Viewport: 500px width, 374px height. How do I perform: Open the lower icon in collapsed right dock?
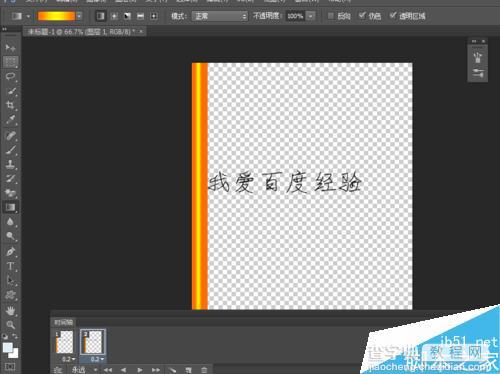(478, 73)
